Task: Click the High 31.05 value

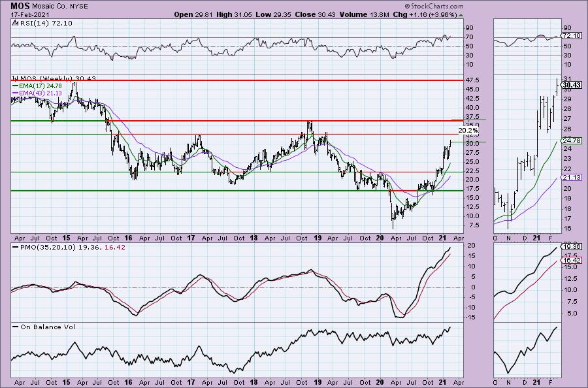Action: (x=233, y=15)
